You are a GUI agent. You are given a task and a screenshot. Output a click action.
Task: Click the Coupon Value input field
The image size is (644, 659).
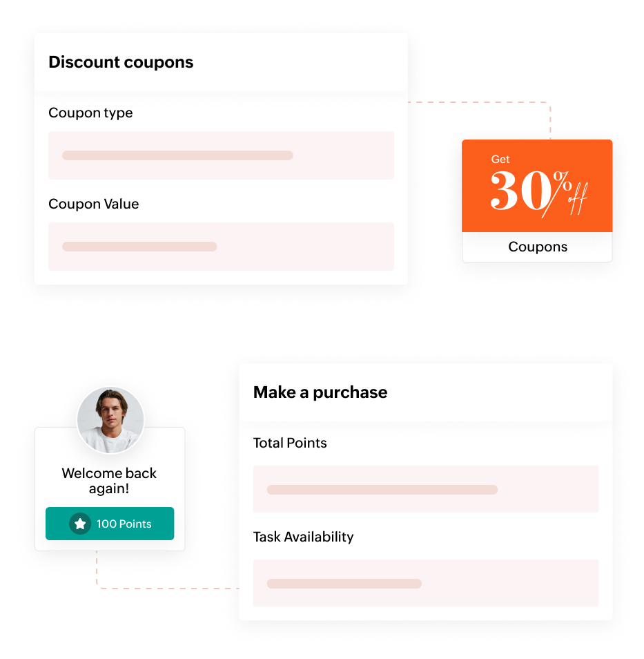tap(221, 247)
